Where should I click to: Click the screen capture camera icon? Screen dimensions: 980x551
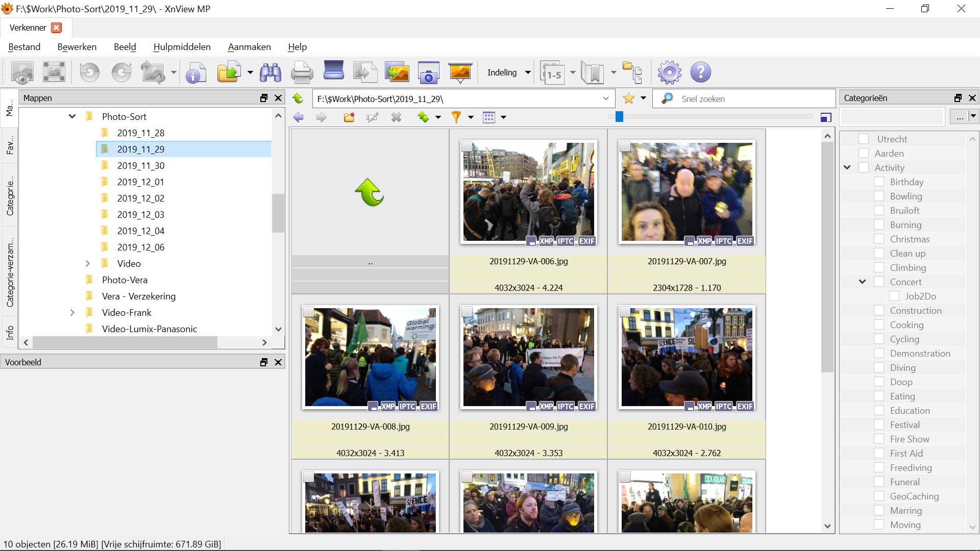tap(428, 72)
